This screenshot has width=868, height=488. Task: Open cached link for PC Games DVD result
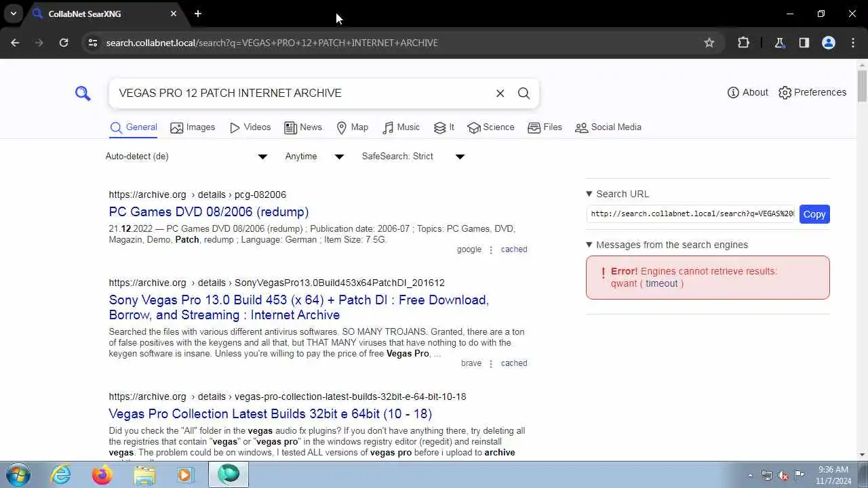[514, 249]
